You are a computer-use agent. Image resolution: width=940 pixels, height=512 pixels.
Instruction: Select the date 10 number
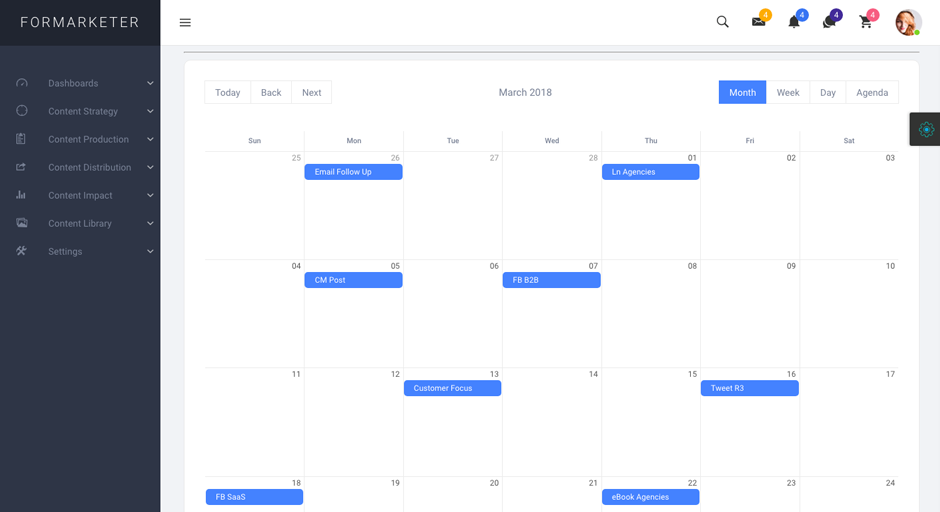(x=890, y=266)
